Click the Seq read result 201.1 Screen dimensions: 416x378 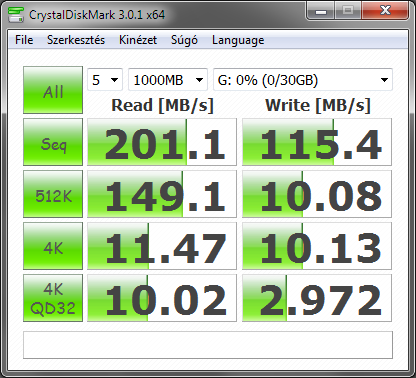[x=162, y=142]
